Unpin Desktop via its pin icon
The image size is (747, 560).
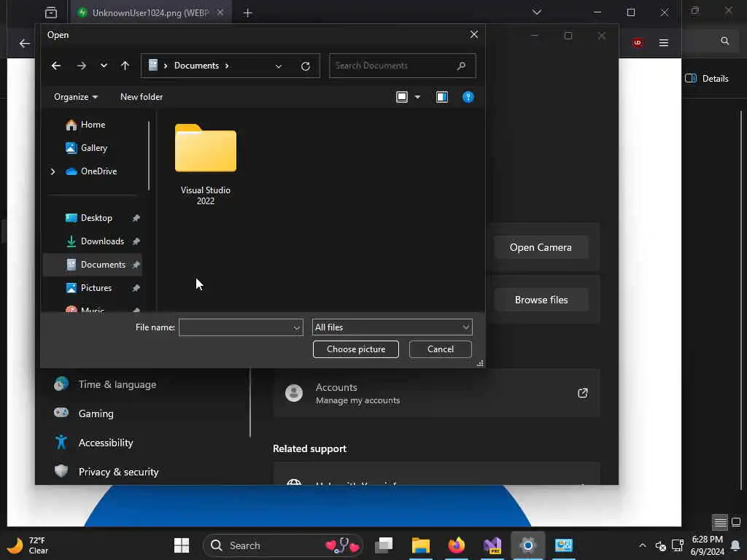pos(136,218)
